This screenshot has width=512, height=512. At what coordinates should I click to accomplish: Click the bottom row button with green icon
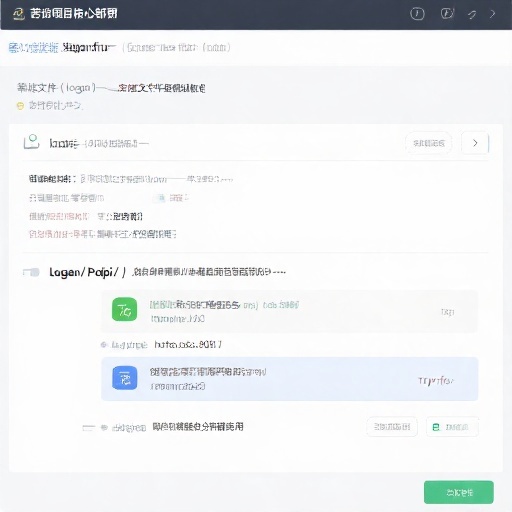(x=452, y=427)
